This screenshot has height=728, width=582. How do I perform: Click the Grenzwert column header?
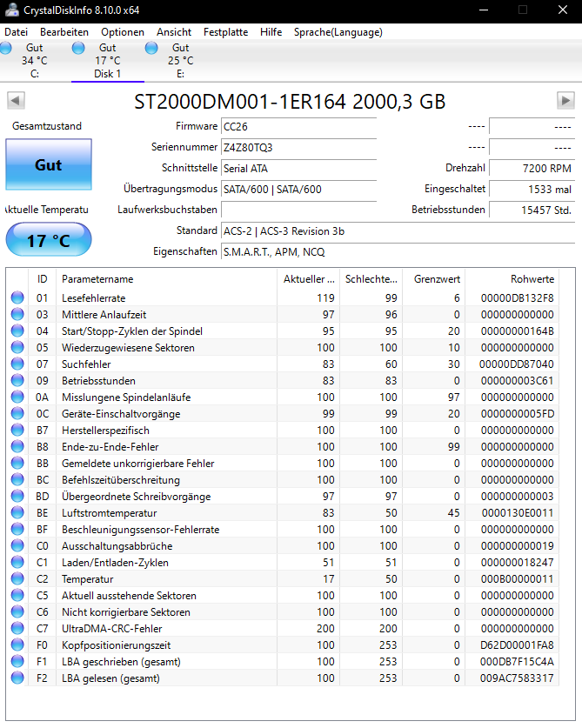click(x=433, y=279)
